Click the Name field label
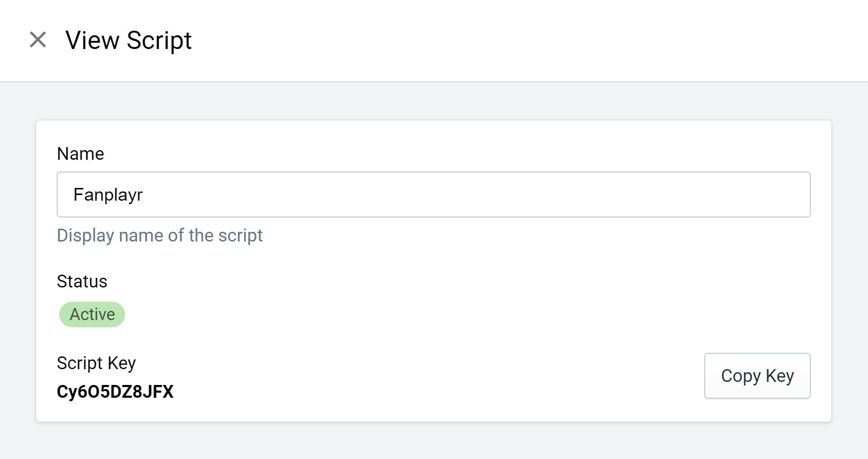Image resolution: width=868 pixels, height=459 pixels. pyautogui.click(x=81, y=154)
